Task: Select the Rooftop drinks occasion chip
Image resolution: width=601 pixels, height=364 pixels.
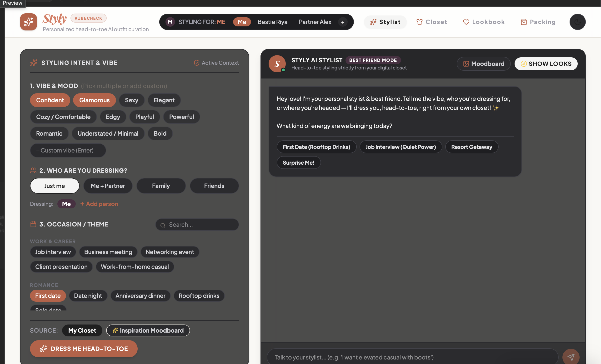Action: 199,296
